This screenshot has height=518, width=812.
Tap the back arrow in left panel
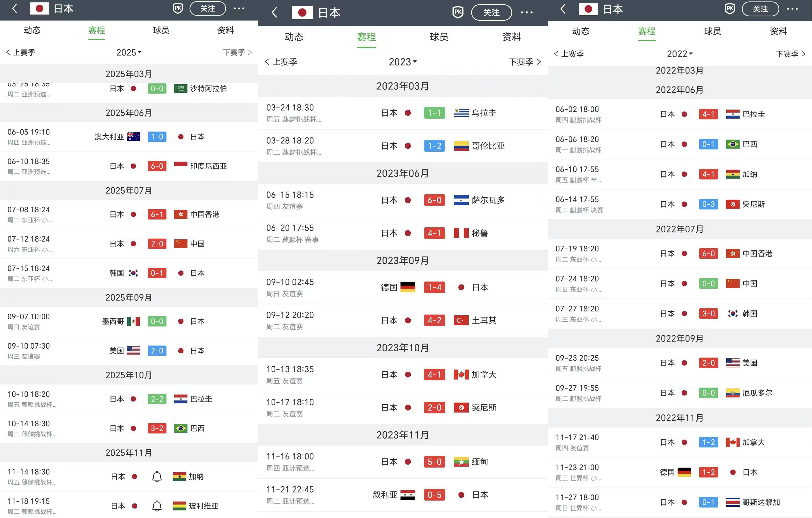point(15,8)
